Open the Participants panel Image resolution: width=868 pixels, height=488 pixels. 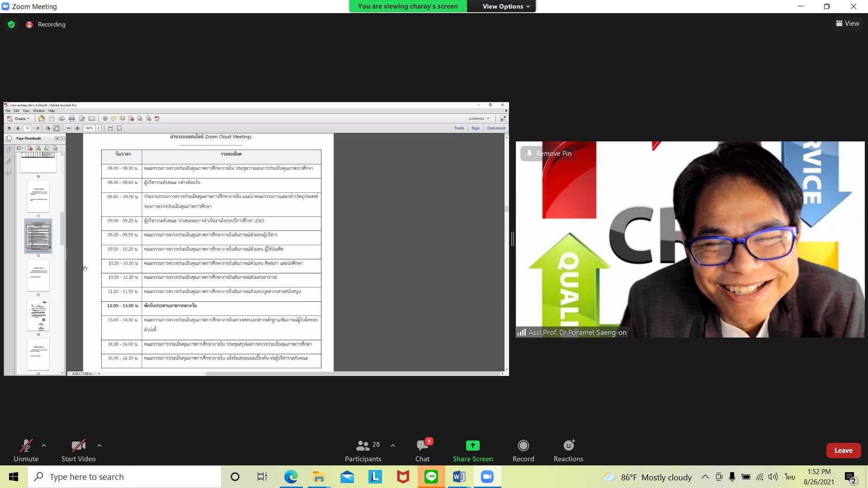[x=363, y=446]
